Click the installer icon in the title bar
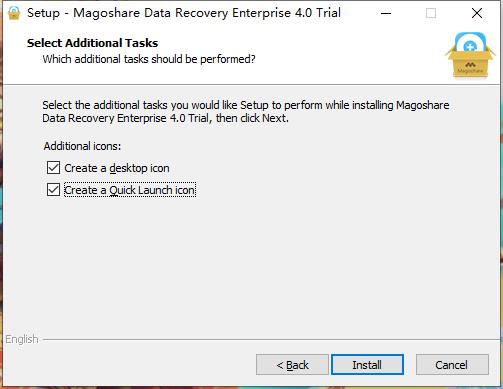The image size is (503, 389). pyautogui.click(x=14, y=13)
